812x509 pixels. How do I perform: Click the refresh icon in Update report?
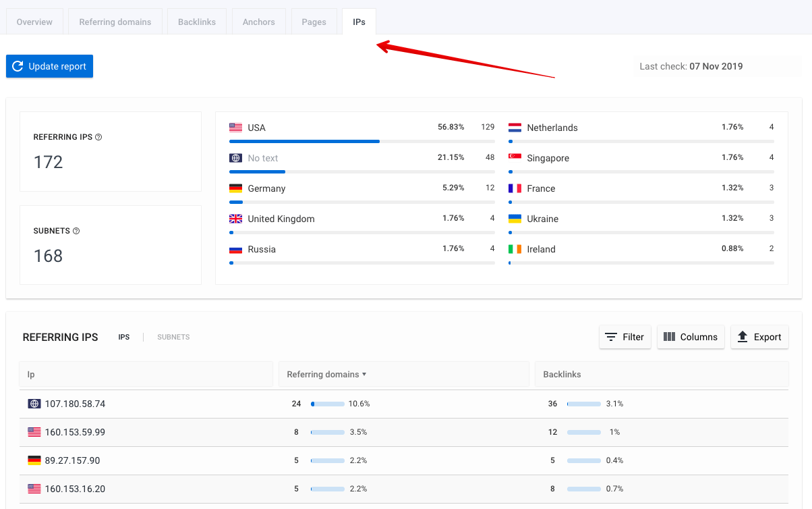18,66
